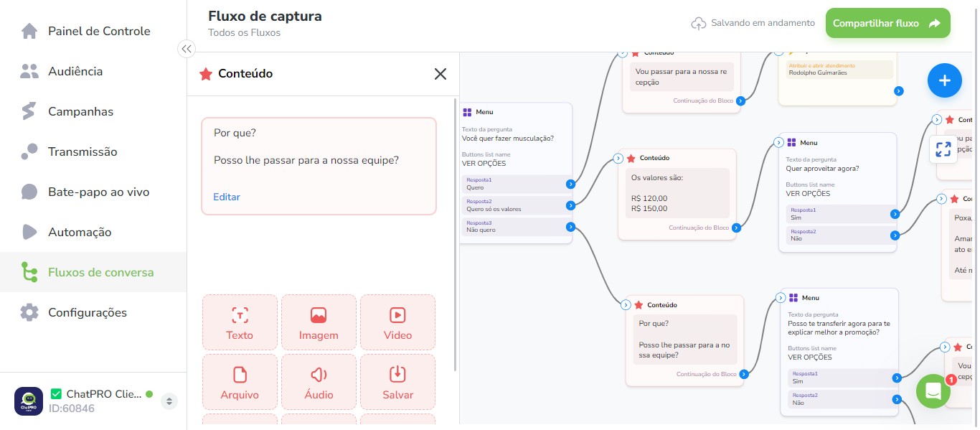The height and width of the screenshot is (430, 980).
Task: Click the Menu icon of musculação block
Action: pos(467,112)
